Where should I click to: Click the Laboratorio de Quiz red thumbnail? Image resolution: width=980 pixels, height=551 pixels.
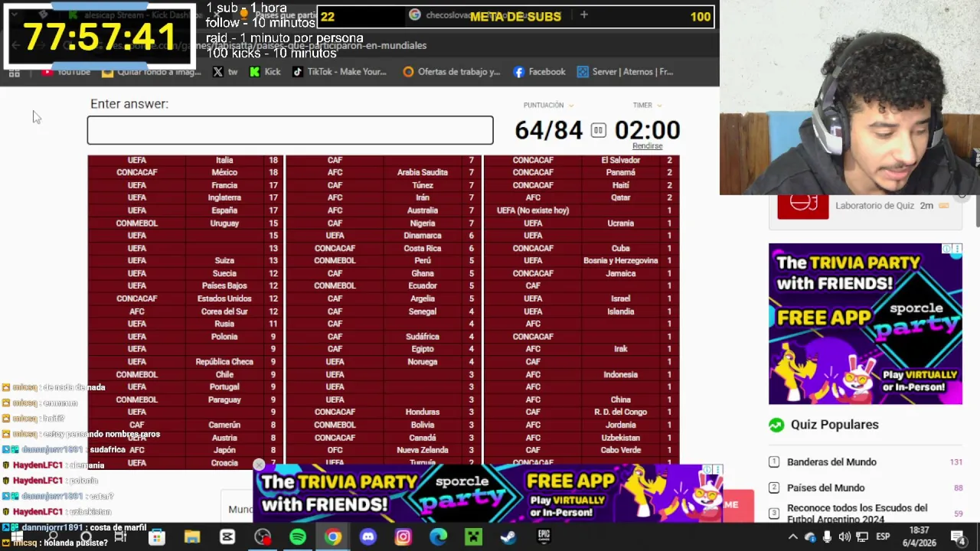pyautogui.click(x=802, y=206)
